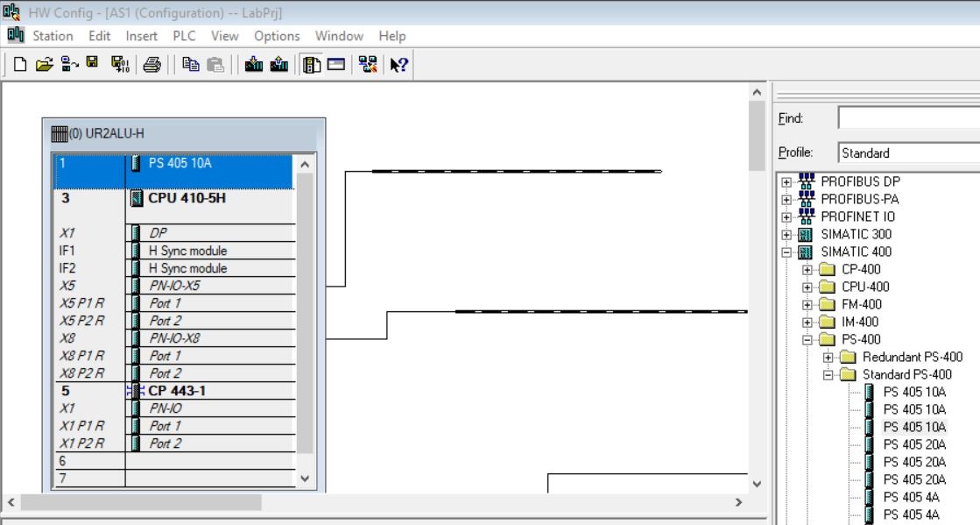This screenshot has height=525, width=980.
Task: Select empty rack slot 6
Action: [x=173, y=460]
